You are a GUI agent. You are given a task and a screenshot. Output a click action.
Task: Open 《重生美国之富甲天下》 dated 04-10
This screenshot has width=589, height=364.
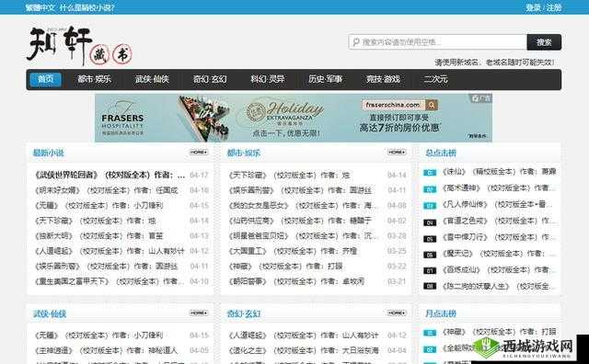(110, 281)
